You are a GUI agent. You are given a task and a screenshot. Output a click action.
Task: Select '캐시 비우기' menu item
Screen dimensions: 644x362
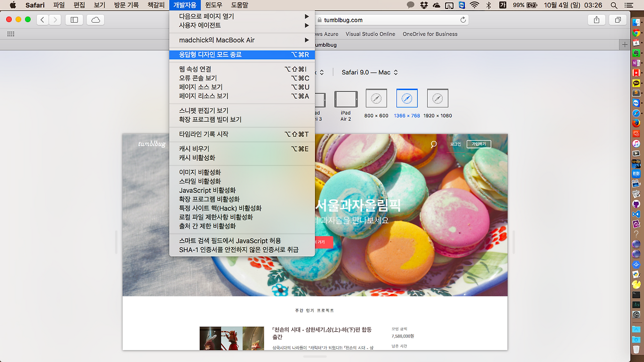pos(242,149)
